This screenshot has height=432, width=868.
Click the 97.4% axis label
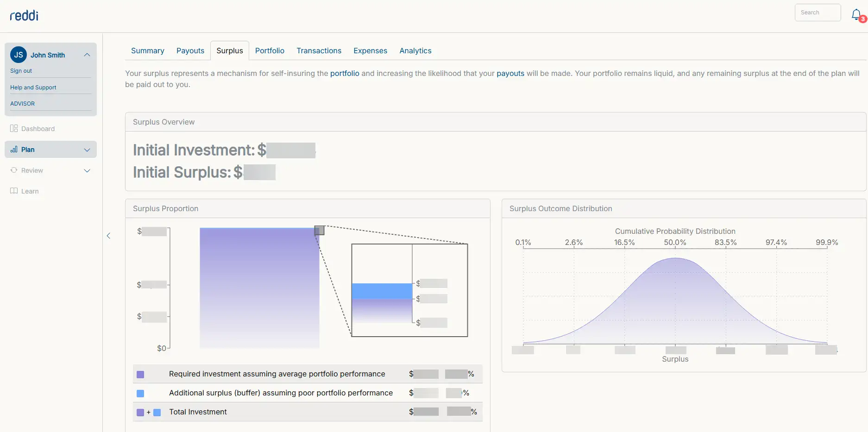pos(776,242)
